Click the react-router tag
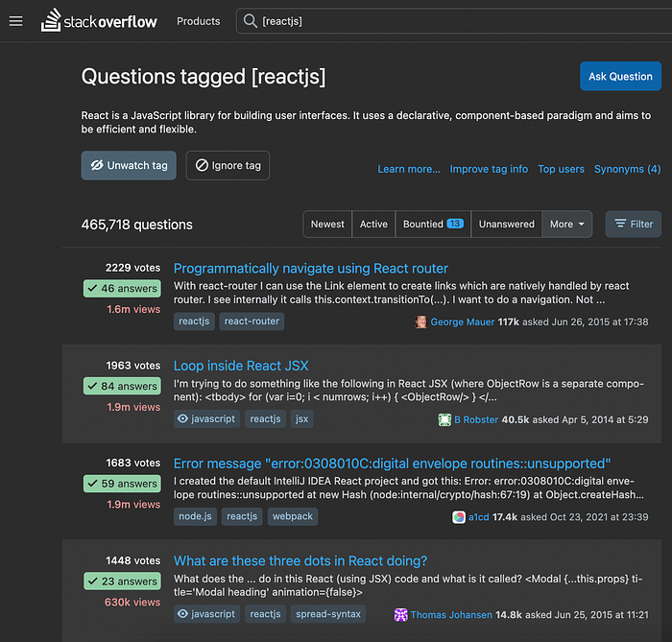672x642 pixels. (252, 321)
